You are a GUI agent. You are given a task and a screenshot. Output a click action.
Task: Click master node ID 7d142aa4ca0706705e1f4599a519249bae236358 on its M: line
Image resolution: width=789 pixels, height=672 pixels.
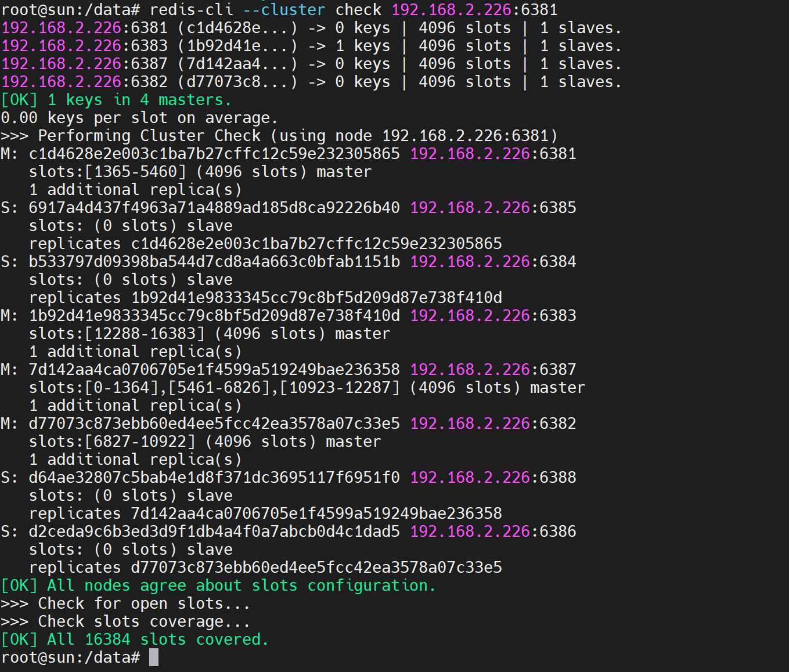(x=214, y=370)
